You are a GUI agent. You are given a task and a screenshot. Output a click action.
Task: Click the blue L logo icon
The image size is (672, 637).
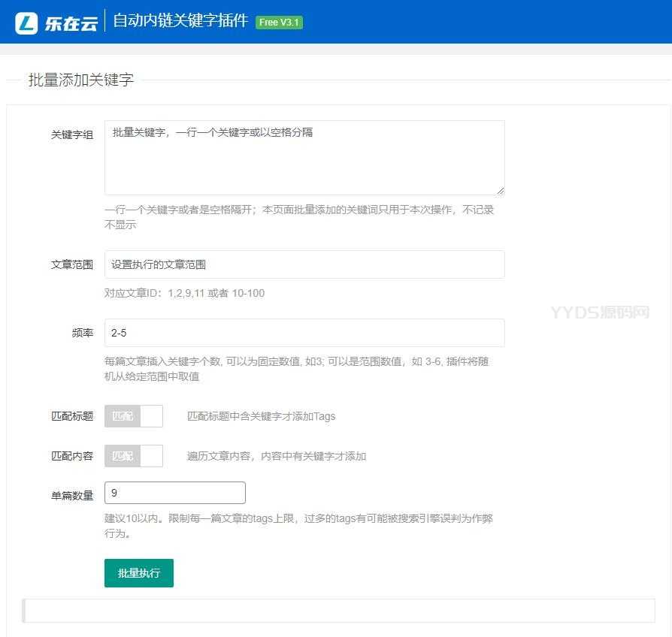coord(26,23)
